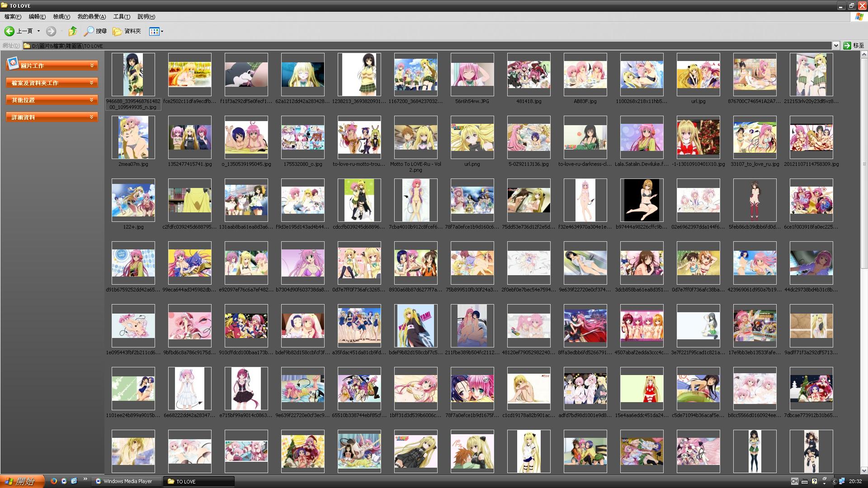Go up one folder level
This screenshot has height=488, width=868.
click(x=72, y=31)
